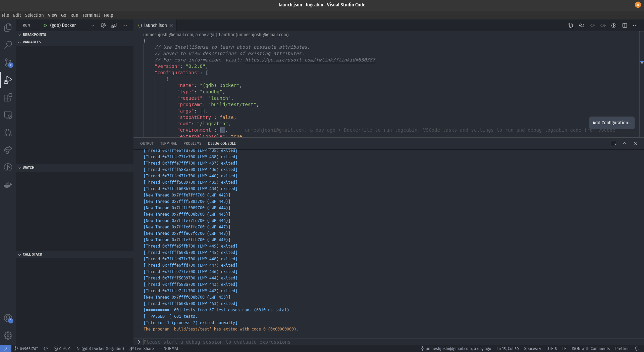The image size is (644, 352).
Task: Open the GitLens view in activity bar
Action: pos(8,167)
